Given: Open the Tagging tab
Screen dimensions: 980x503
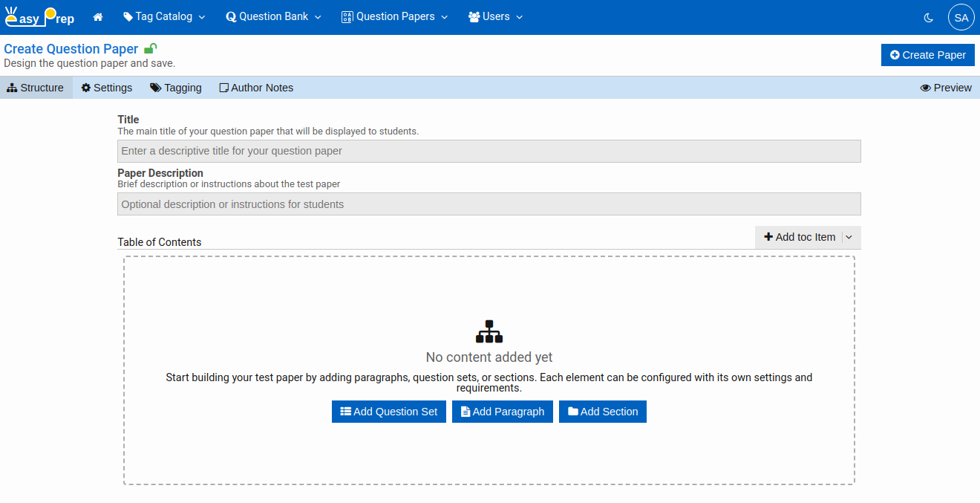Looking at the screenshot, I should pos(176,88).
